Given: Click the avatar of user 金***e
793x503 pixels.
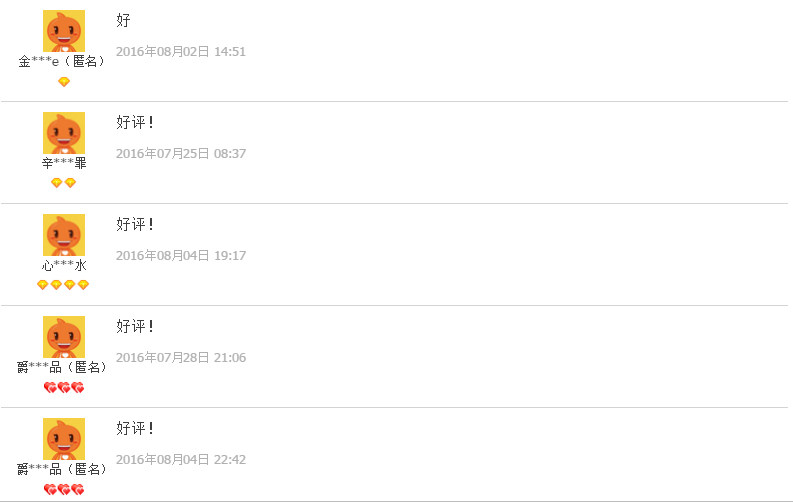Looking at the screenshot, I should pyautogui.click(x=64, y=30).
